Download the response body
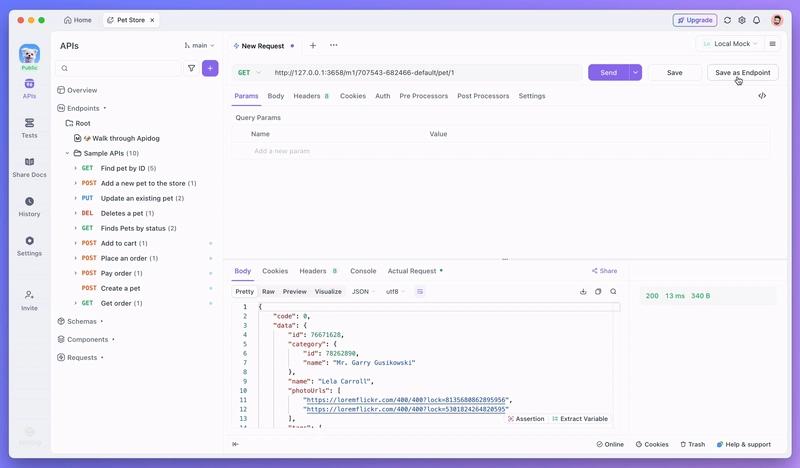This screenshot has width=800, height=468. [583, 292]
